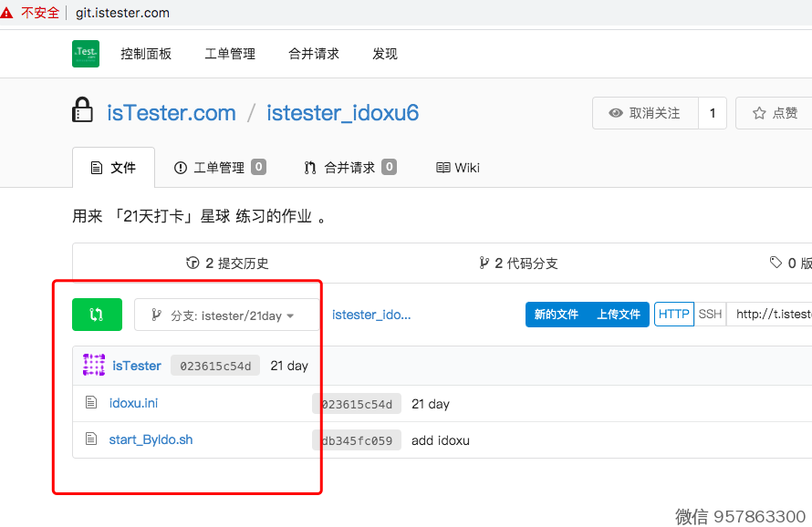Click the private repository lock icon
This screenshot has width=812, height=527.
pyautogui.click(x=82, y=111)
